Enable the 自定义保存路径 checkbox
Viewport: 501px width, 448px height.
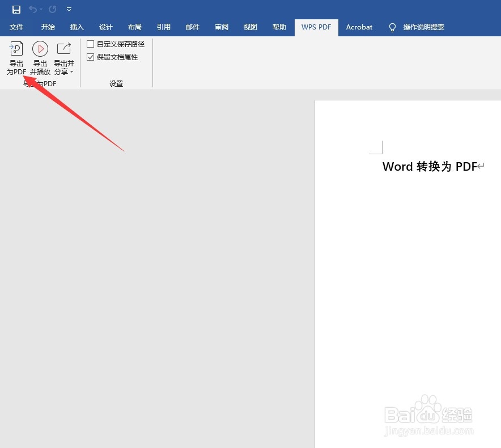tap(90, 43)
